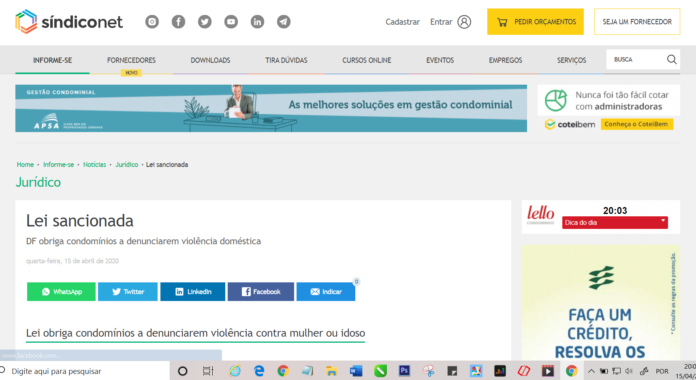Click the Notícias breadcrumb link
Viewport: 696px width, 380px height.
tap(95, 165)
